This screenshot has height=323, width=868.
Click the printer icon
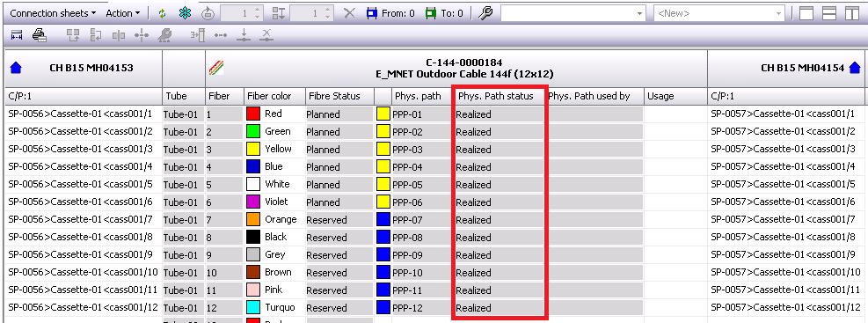39,35
